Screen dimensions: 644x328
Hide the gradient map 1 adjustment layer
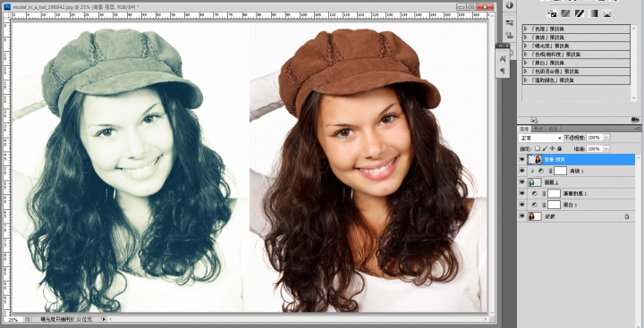(522, 193)
